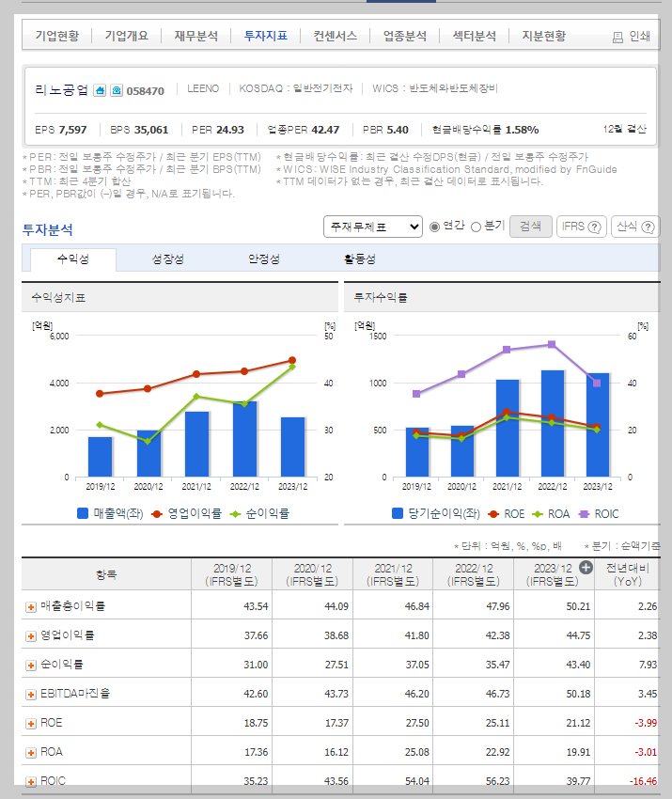Click the 전년대비 (YoY) column header

627,574
